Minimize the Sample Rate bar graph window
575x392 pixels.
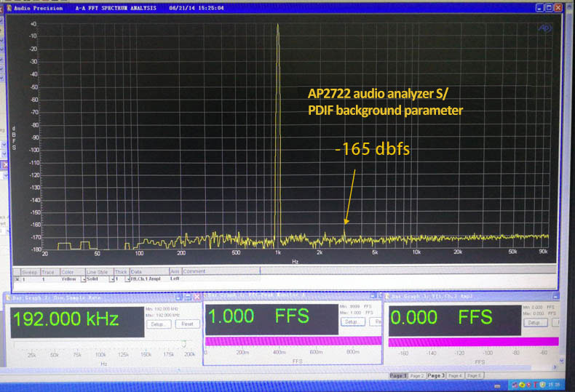[181, 297]
